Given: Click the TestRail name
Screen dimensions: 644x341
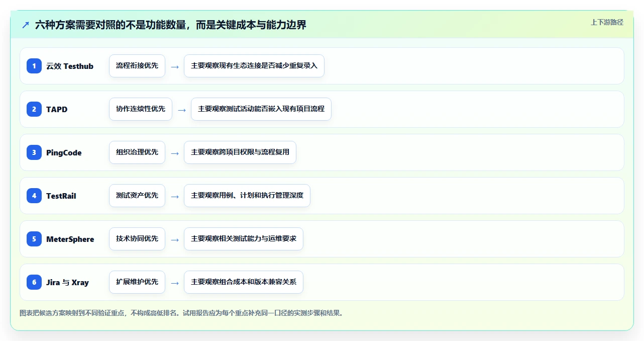Looking at the screenshot, I should pos(61,196).
